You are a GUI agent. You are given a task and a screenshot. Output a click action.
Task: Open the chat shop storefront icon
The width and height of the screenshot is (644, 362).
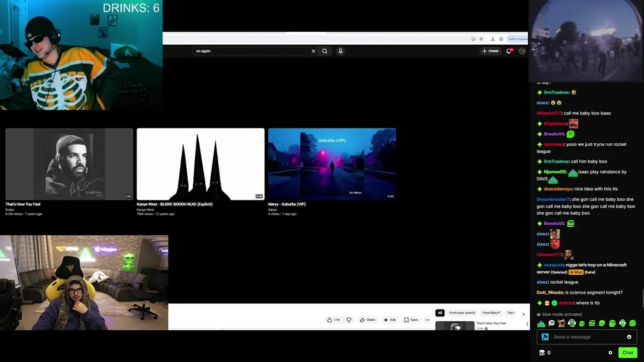pyautogui.click(x=542, y=352)
